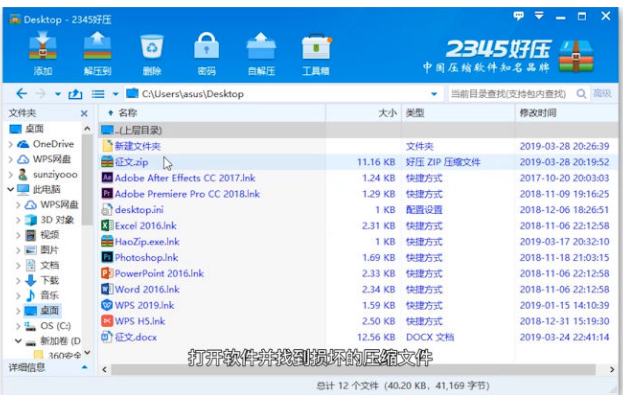Open the 工具箱 (Toolbox) icon
The width and height of the screenshot is (623, 405).
[316, 53]
